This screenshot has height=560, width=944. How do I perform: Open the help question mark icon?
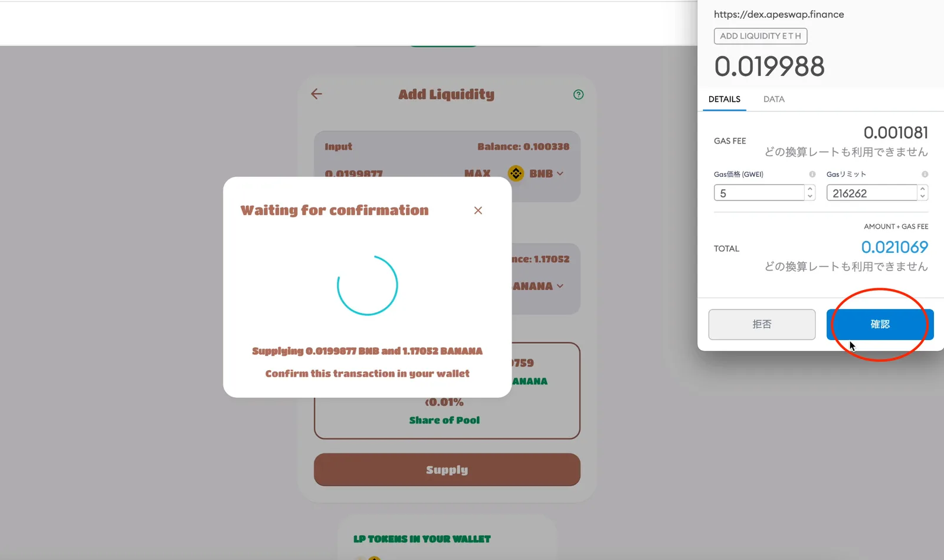tap(578, 94)
